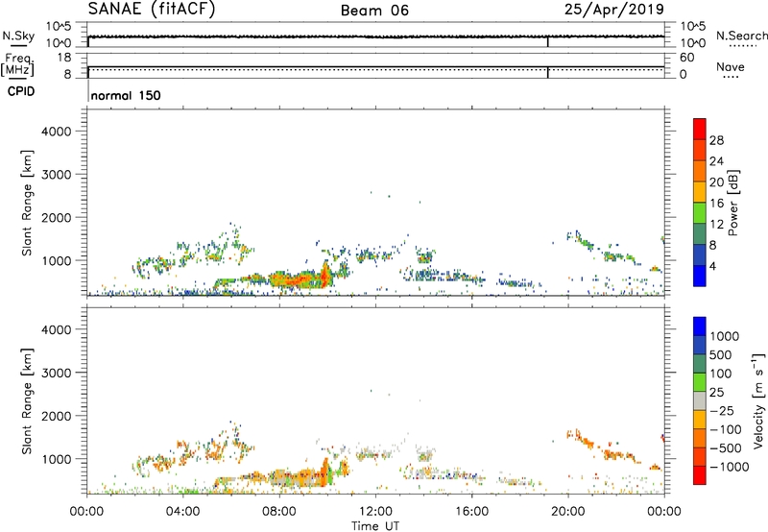Pick the light green 12–16 dB power swatch
Image resolution: width=768 pixels, height=532 pixels.
pos(700,213)
